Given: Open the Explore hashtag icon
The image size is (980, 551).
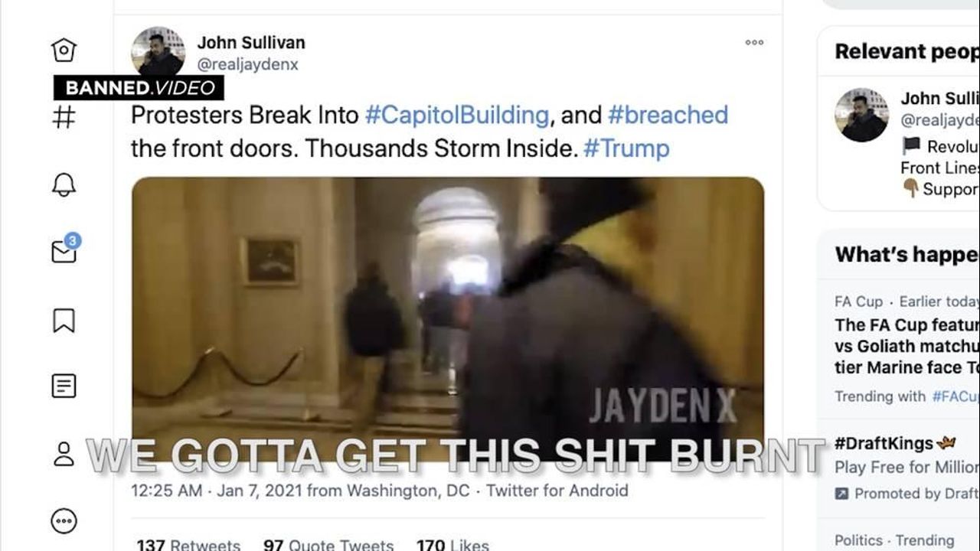Looking at the screenshot, I should click(x=64, y=117).
